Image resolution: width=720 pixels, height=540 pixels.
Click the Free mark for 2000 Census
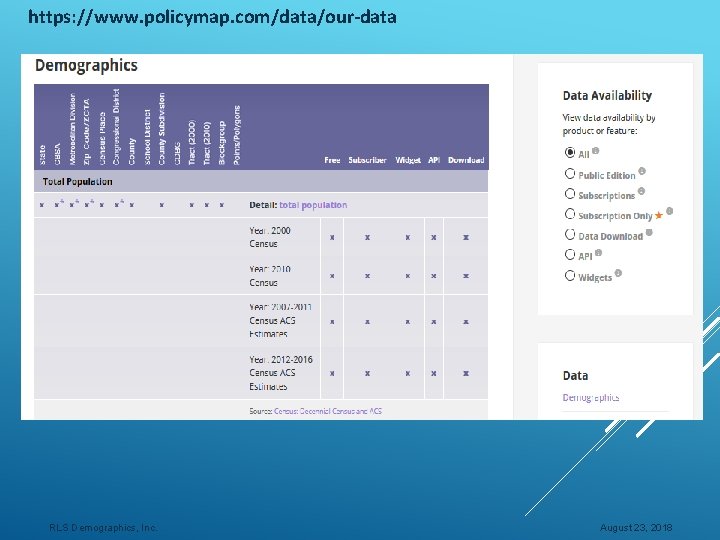tap(332, 237)
